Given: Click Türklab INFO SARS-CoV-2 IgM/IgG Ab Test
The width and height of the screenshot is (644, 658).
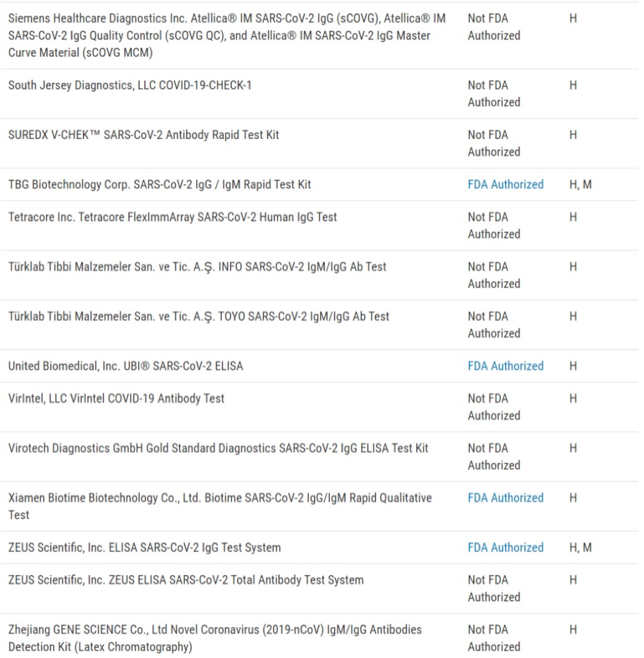Looking at the screenshot, I should click(x=197, y=267).
